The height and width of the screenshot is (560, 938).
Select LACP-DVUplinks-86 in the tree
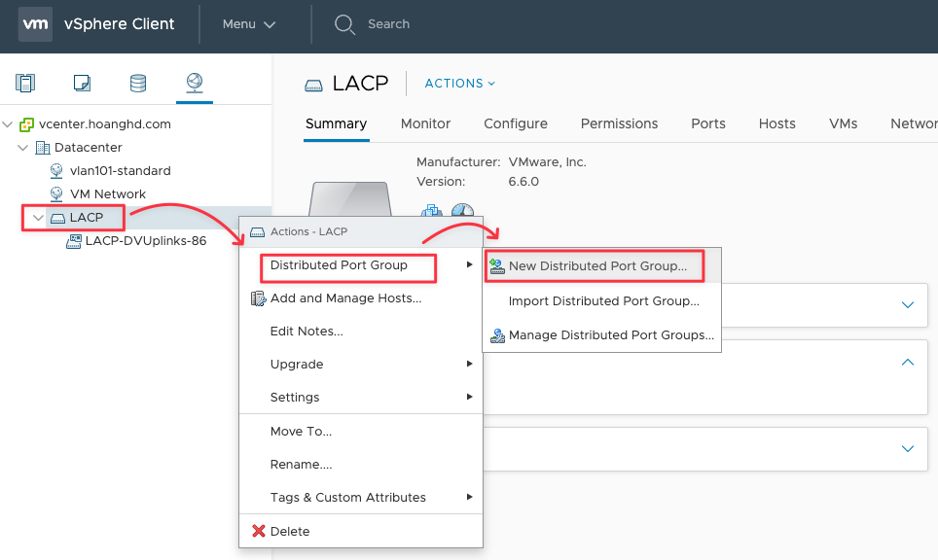point(146,241)
